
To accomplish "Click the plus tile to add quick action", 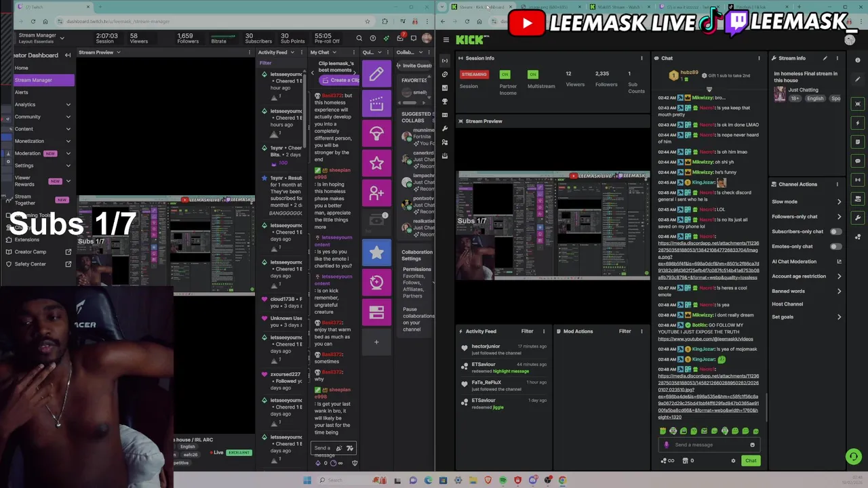I will (x=376, y=342).
